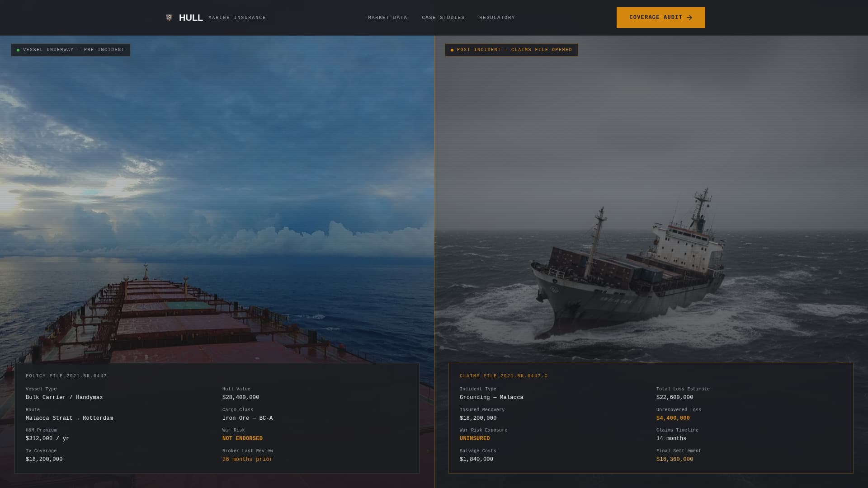Toggle the POST-INCIDENT claims file badge

click(511, 50)
